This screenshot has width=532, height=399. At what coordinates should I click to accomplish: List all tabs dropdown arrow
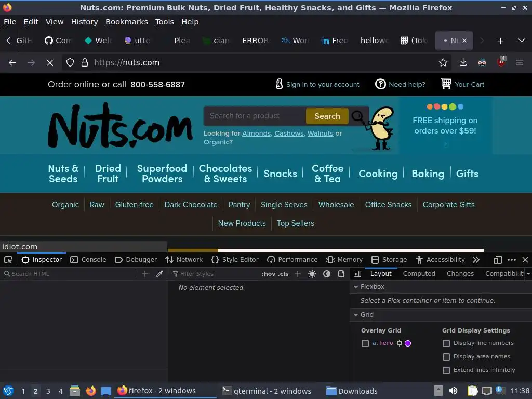[x=522, y=41]
